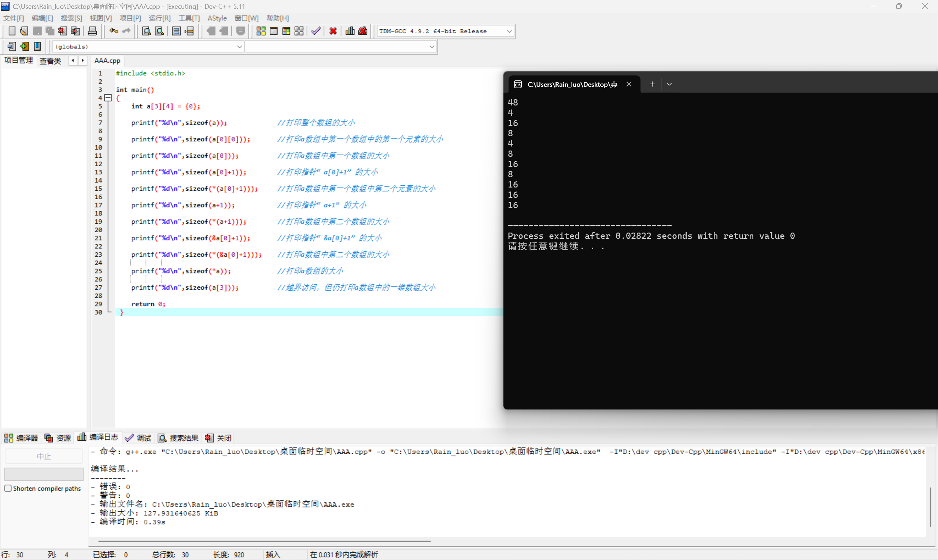
Task: Click the Find magnifier icon
Action: point(146,31)
